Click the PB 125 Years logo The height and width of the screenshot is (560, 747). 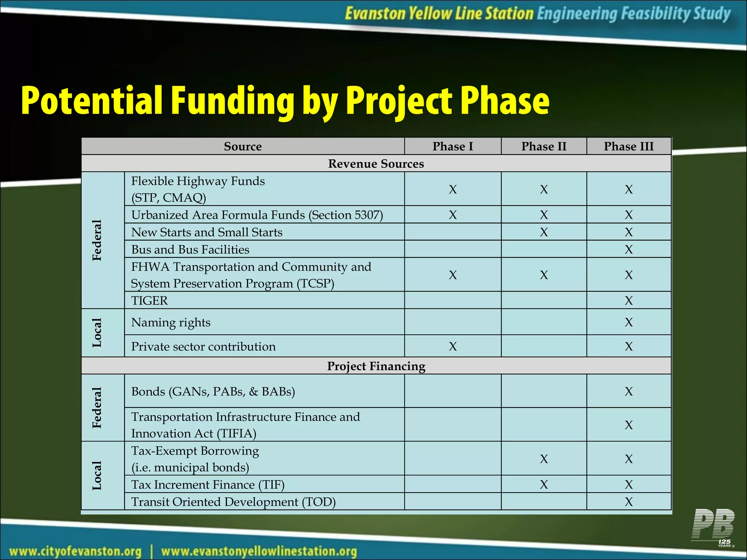pos(713,528)
